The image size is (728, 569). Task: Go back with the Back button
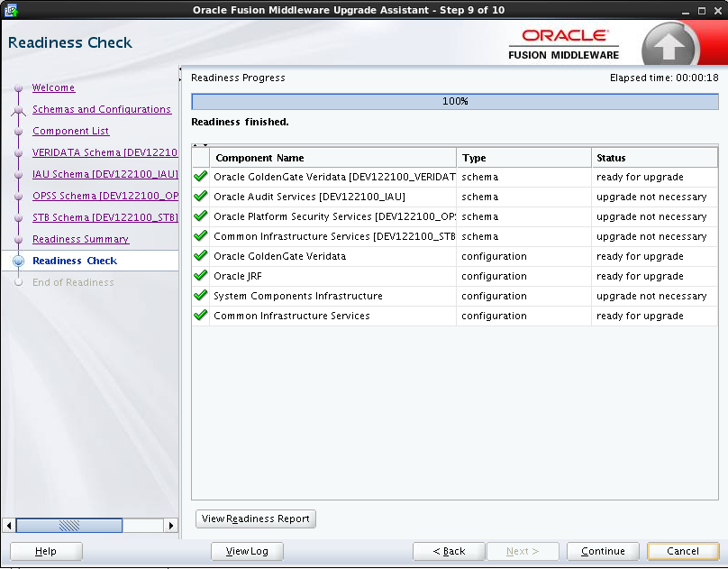[x=449, y=551]
